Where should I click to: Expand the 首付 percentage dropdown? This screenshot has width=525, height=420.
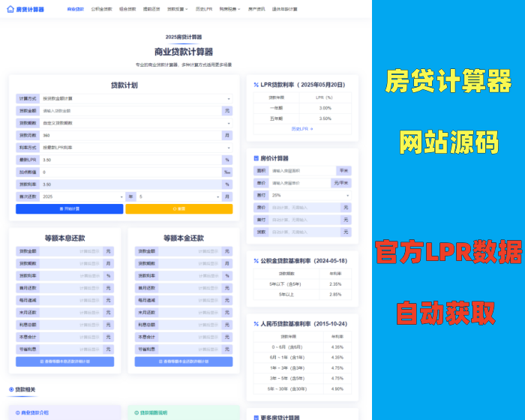click(310, 195)
